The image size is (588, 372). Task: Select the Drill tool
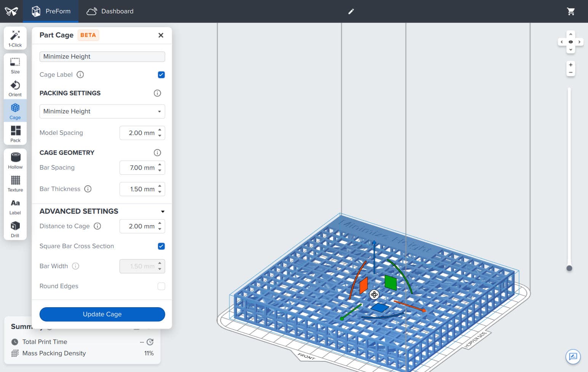pyautogui.click(x=15, y=229)
